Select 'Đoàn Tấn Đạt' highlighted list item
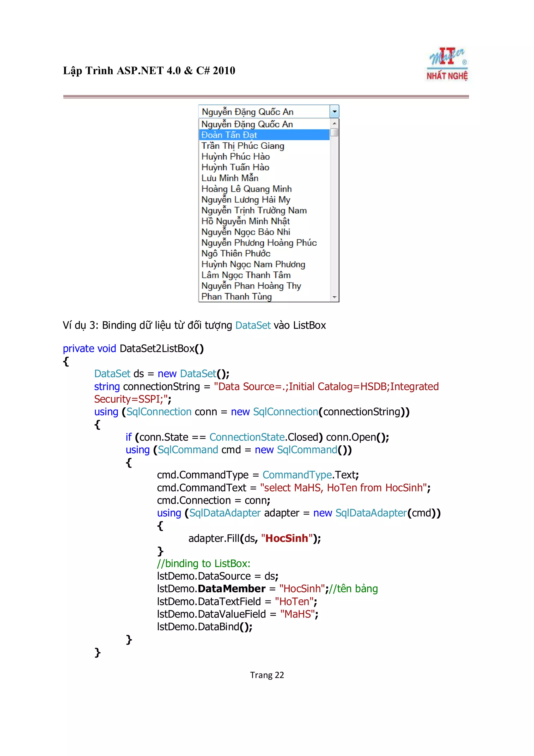The height and width of the screenshot is (756, 534). click(x=229, y=135)
